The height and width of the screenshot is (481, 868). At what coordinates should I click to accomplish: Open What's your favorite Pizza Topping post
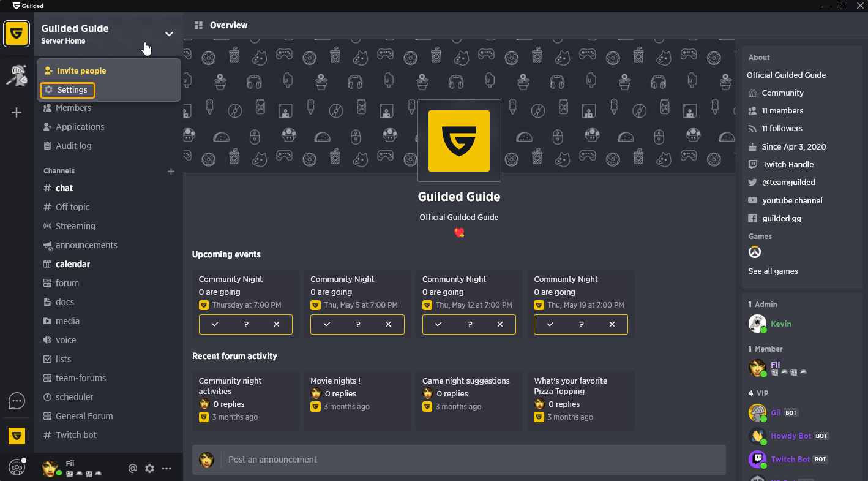pos(581,401)
